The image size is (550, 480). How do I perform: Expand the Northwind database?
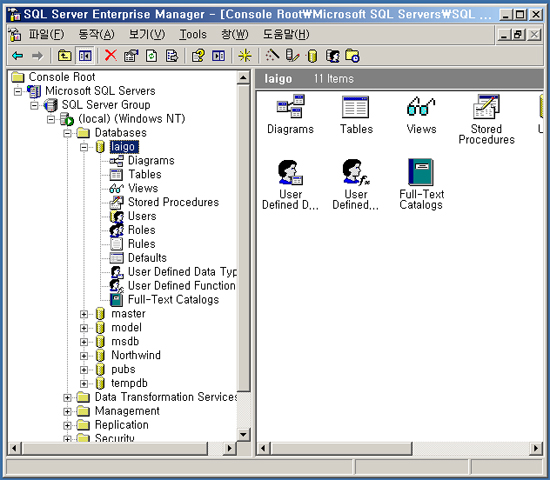84,356
